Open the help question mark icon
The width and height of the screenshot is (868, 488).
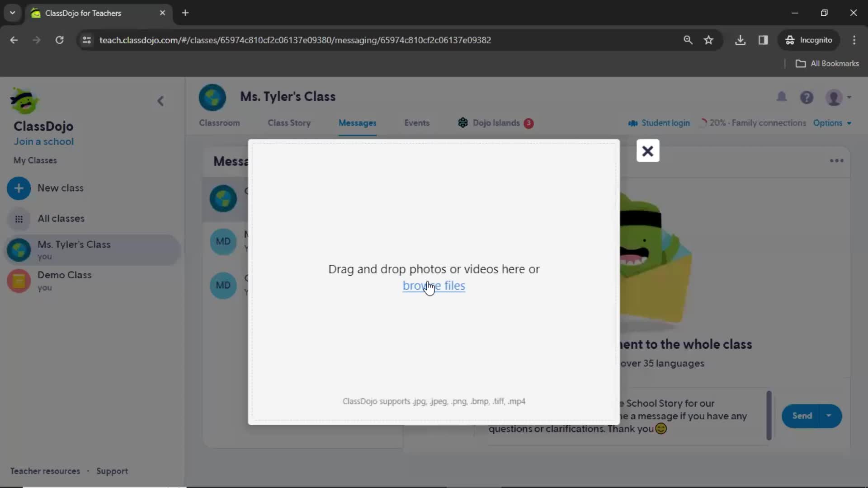click(807, 97)
